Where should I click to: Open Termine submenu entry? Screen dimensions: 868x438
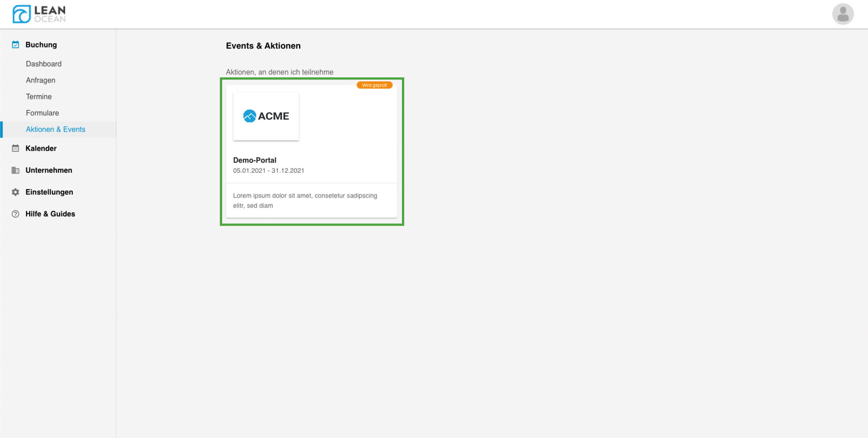(39, 96)
